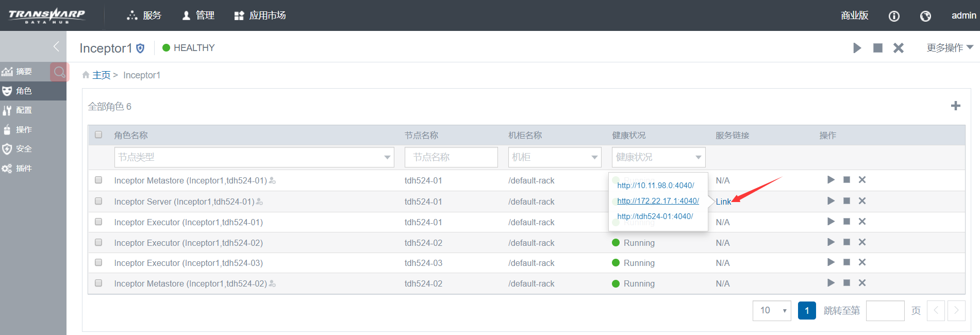Viewport: 980px width, 335px height.
Task: Check Inceptor Executor tdh524-03 row checkbox
Action: click(98, 262)
